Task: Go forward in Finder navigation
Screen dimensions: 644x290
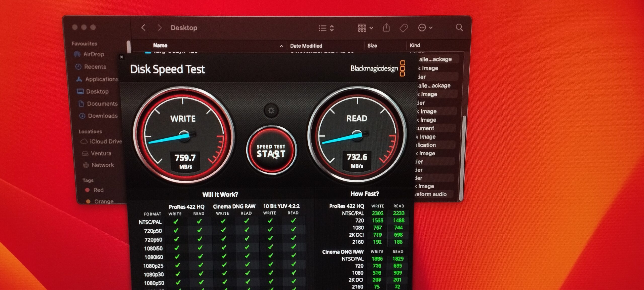Action: 159,28
